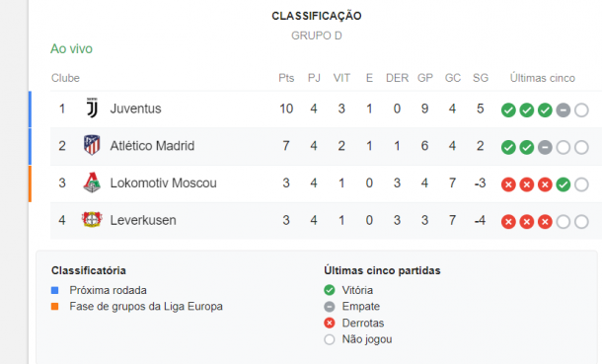The width and height of the screenshot is (602, 364).
Task: Click the Últimas cinco column header
Action: click(542, 78)
